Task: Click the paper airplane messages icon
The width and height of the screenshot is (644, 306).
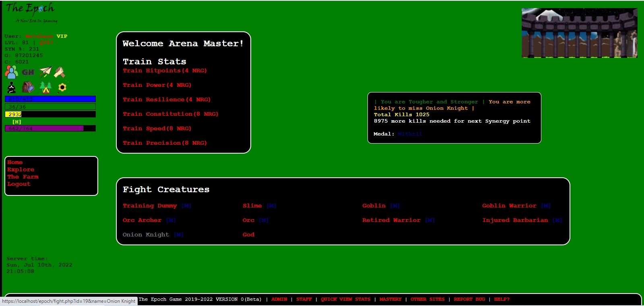Action: tap(45, 72)
